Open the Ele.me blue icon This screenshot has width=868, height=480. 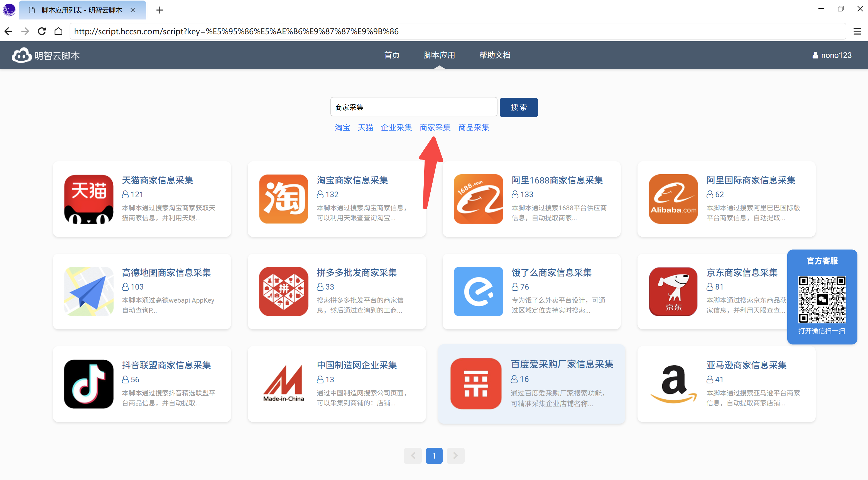[478, 291]
